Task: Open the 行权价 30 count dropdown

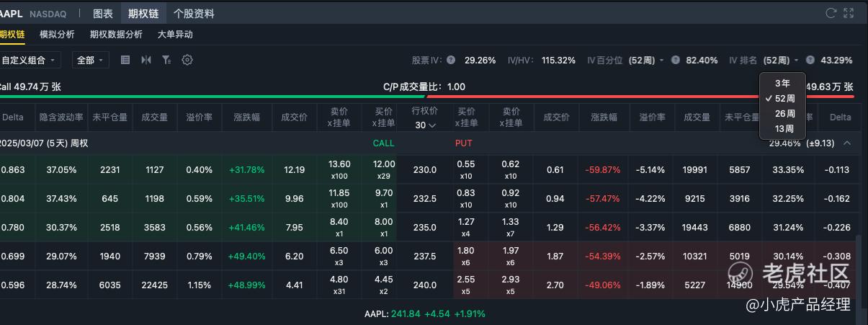Action: (x=425, y=125)
